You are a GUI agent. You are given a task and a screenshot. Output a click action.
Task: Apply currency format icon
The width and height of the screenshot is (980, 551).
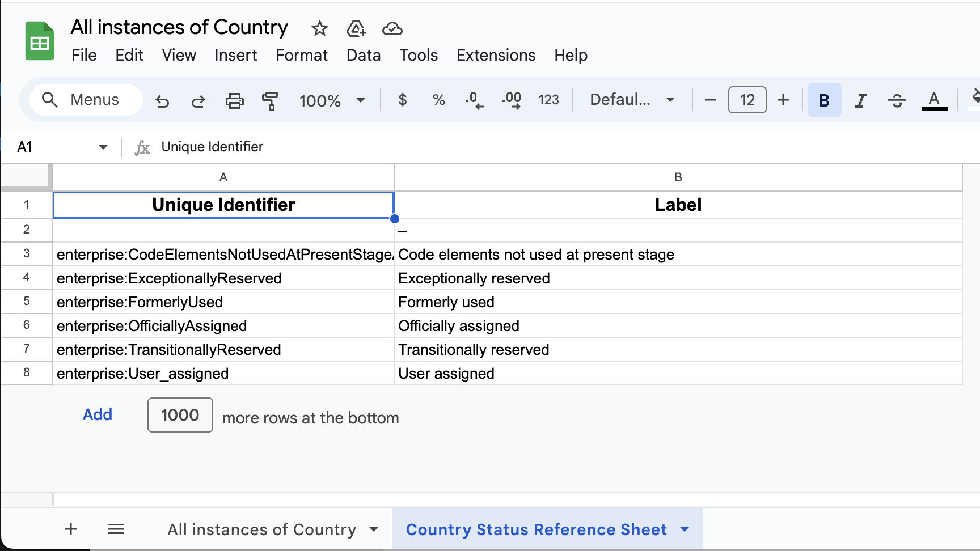pyautogui.click(x=403, y=100)
